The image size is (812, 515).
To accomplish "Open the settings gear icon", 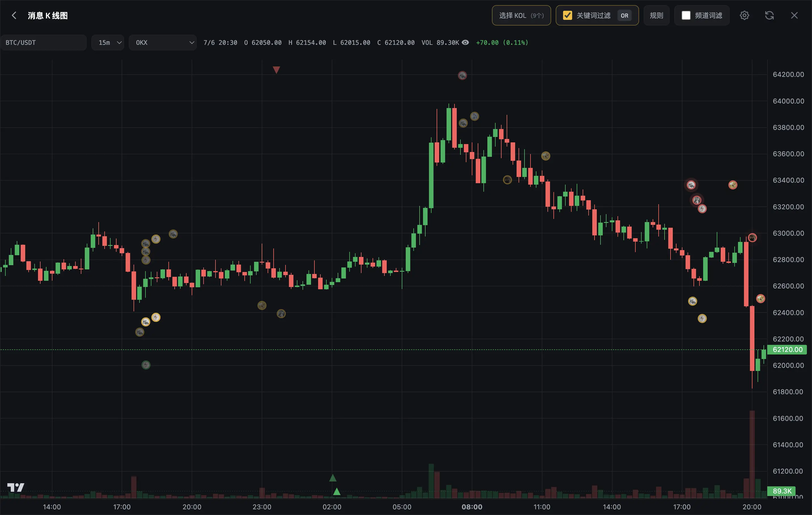I will point(744,16).
